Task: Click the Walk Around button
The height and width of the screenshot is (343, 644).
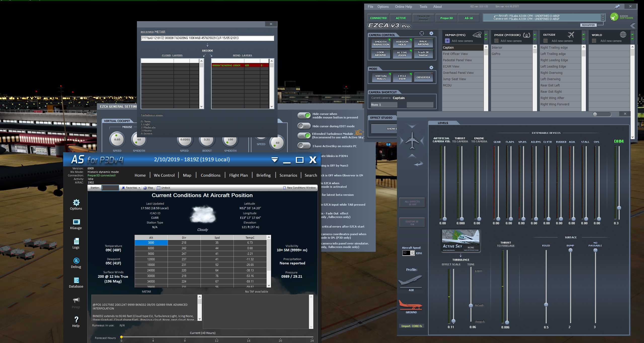Action: click(x=423, y=43)
